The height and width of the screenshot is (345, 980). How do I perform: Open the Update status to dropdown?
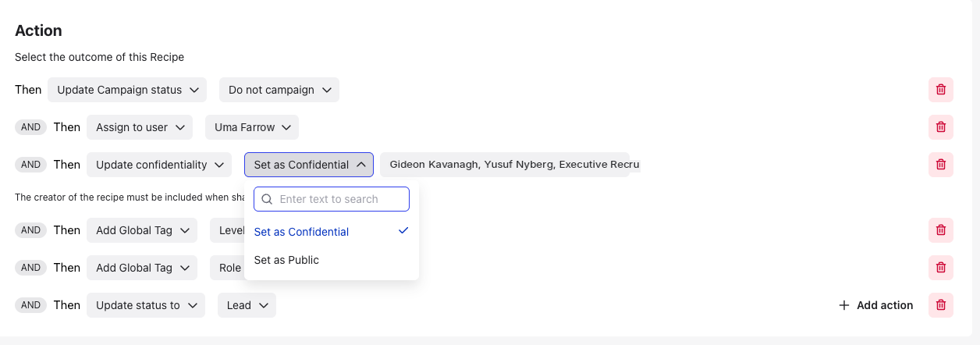coord(146,305)
